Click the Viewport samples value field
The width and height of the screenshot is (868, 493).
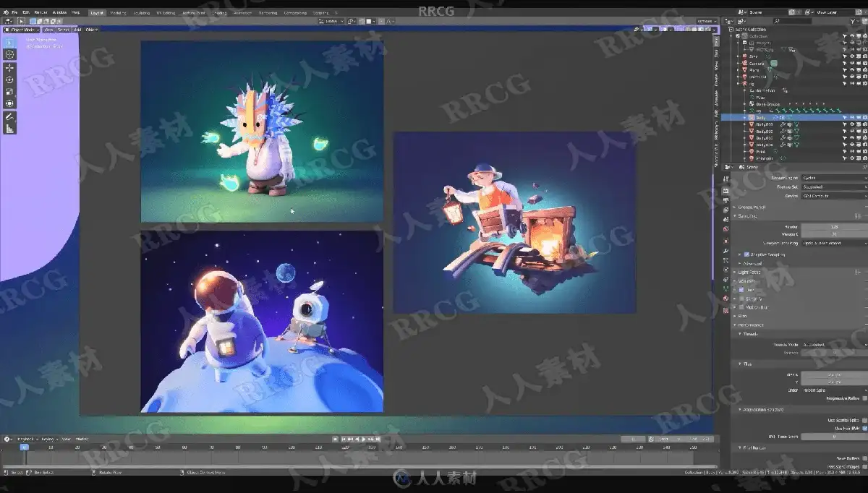pyautogui.click(x=835, y=234)
